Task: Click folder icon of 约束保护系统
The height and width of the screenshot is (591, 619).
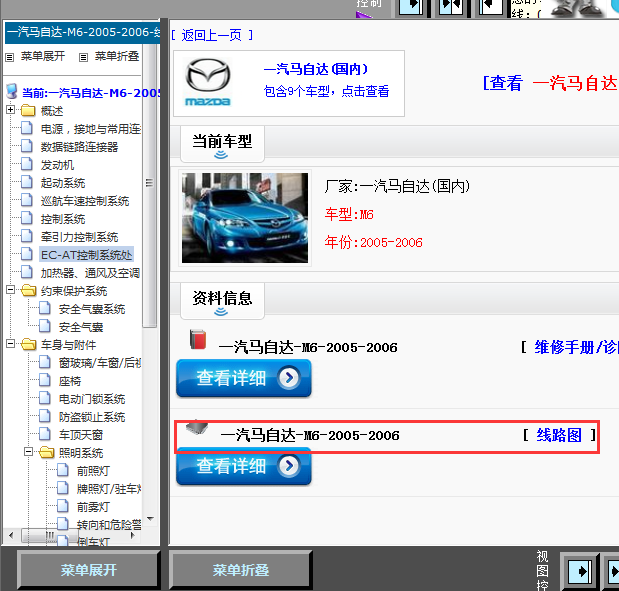Action: click(x=28, y=291)
